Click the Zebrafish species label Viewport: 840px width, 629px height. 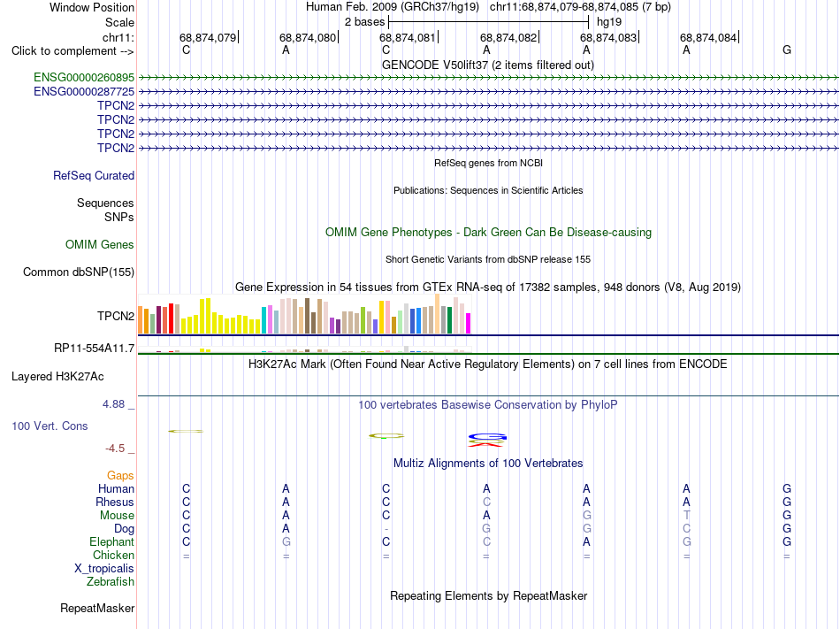click(x=111, y=582)
